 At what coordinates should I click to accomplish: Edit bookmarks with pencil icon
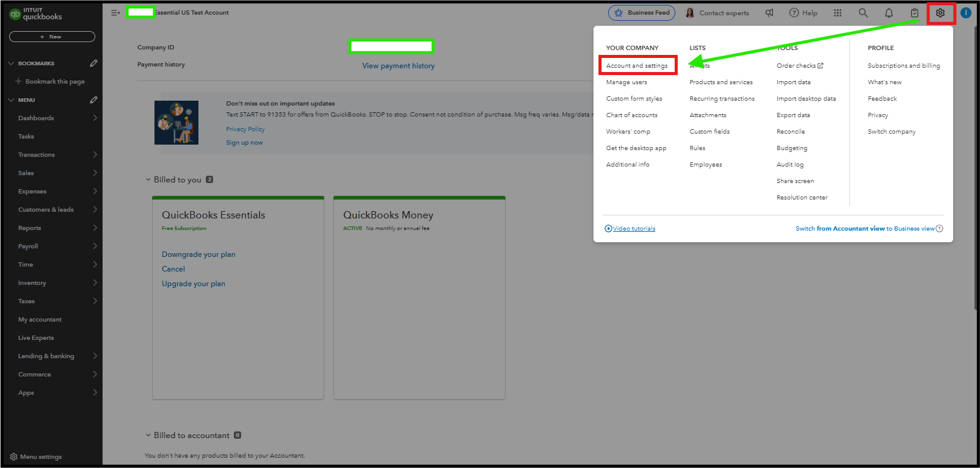point(93,63)
